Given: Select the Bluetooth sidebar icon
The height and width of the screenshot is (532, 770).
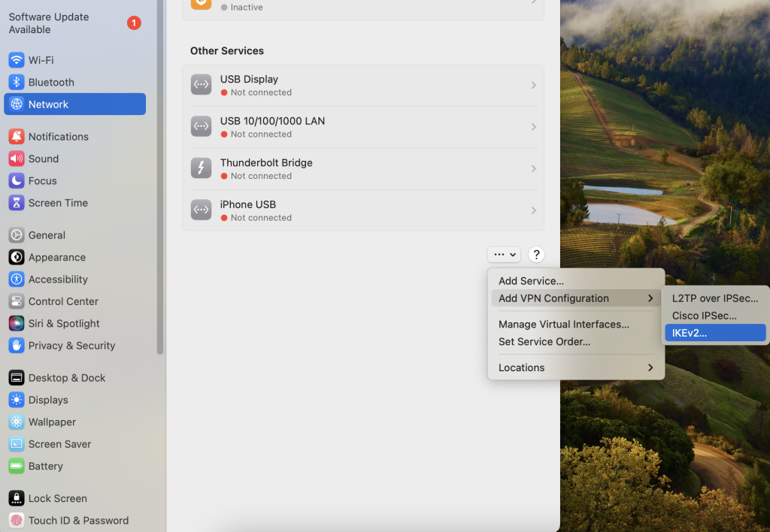Looking at the screenshot, I should 17,82.
